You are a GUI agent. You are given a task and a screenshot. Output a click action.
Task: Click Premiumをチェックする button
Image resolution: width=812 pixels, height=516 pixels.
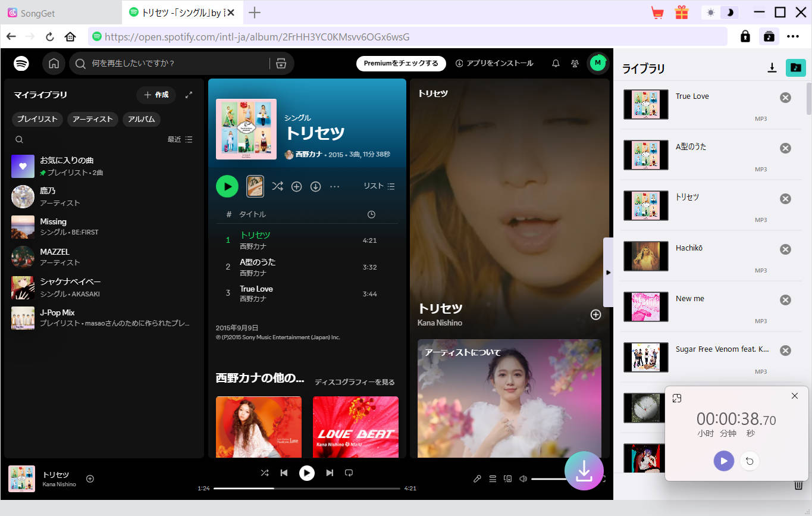(x=401, y=63)
